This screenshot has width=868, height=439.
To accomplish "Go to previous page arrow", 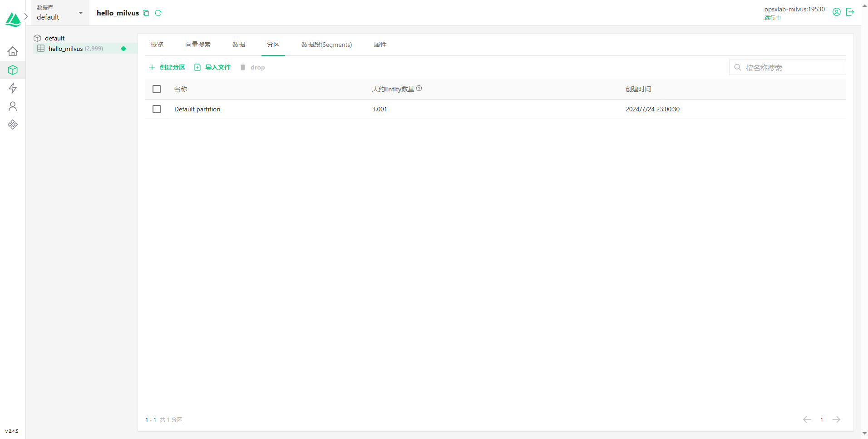I will pyautogui.click(x=807, y=419).
